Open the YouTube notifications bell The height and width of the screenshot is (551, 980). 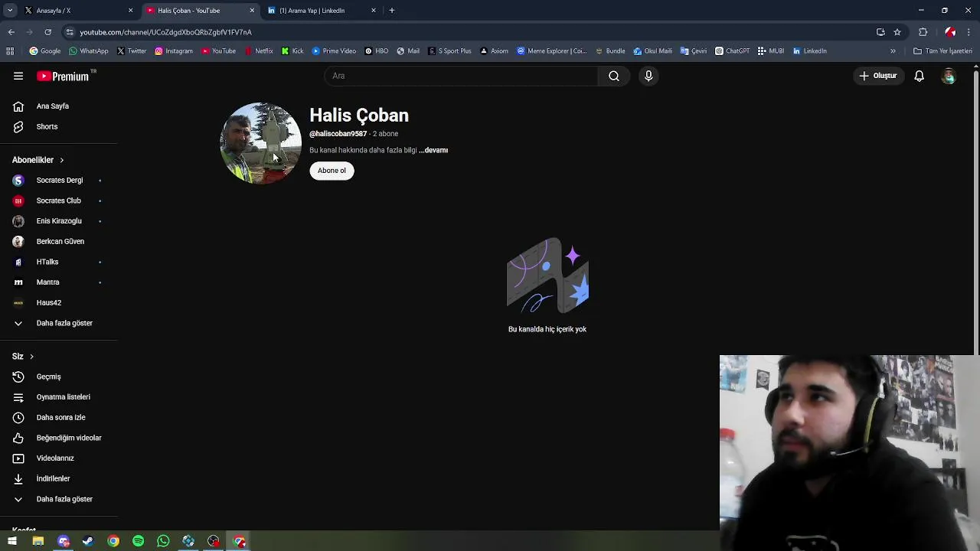click(919, 76)
